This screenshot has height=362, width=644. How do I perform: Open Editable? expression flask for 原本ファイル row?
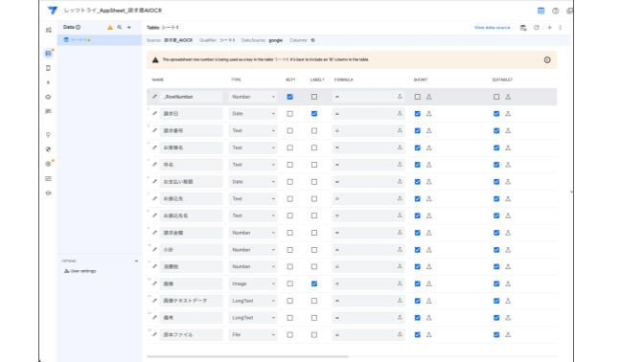[508, 335]
